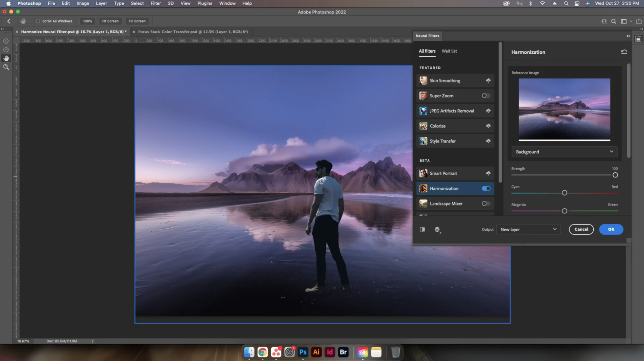Check Scroll All Windows checkbox
The width and height of the screenshot is (644, 361).
[x=38, y=21]
